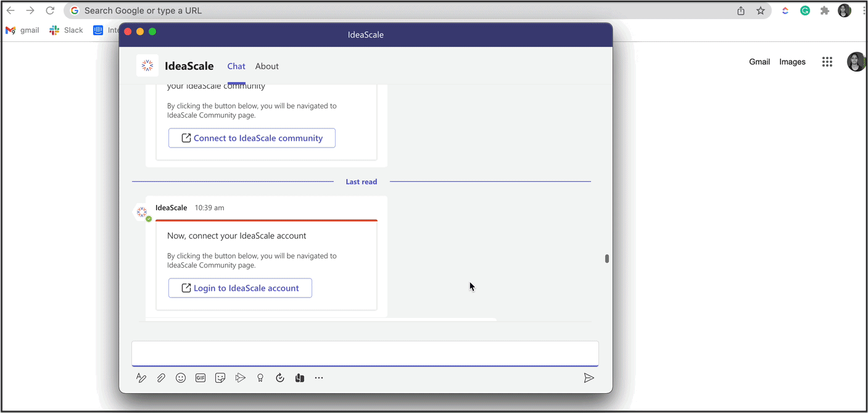The height and width of the screenshot is (413, 868).
Task: Click the paper-plane outline icon beside Sticker
Action: click(241, 378)
